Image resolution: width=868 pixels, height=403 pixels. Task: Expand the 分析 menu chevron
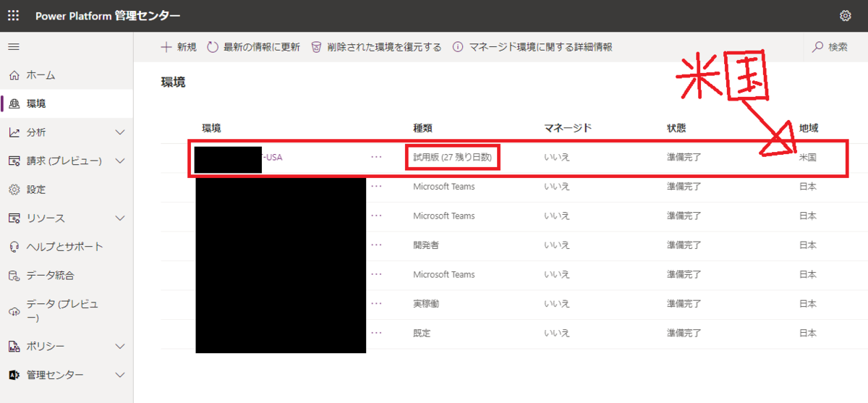[x=120, y=132]
